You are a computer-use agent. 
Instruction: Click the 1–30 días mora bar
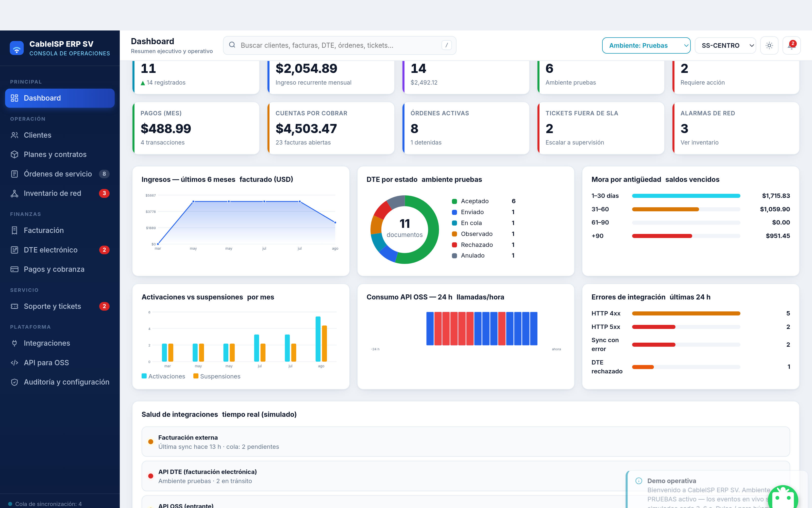point(686,196)
